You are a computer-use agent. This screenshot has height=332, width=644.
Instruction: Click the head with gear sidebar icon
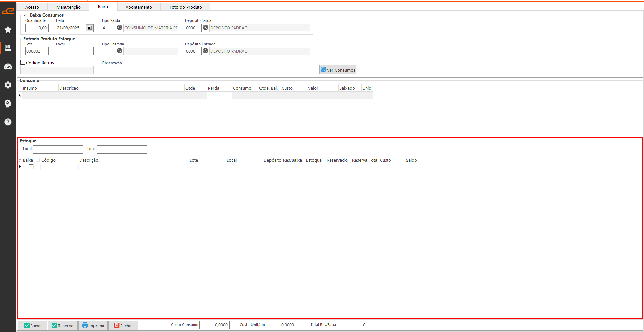point(8,103)
